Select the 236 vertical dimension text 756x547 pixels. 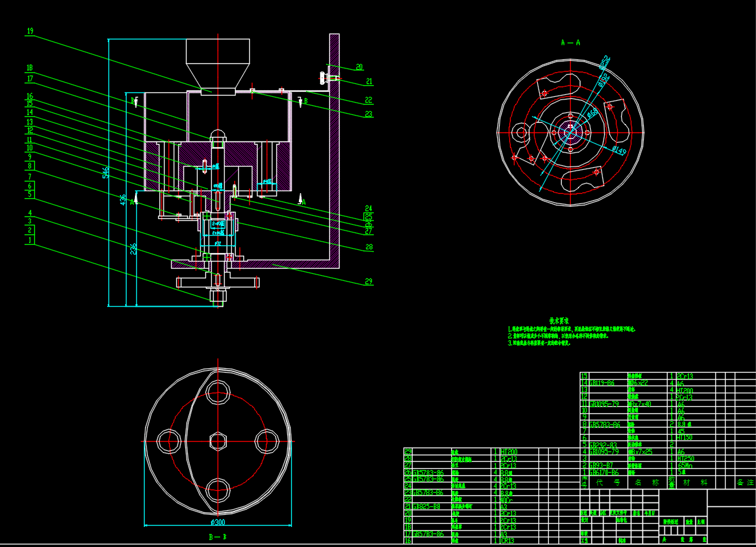(133, 250)
